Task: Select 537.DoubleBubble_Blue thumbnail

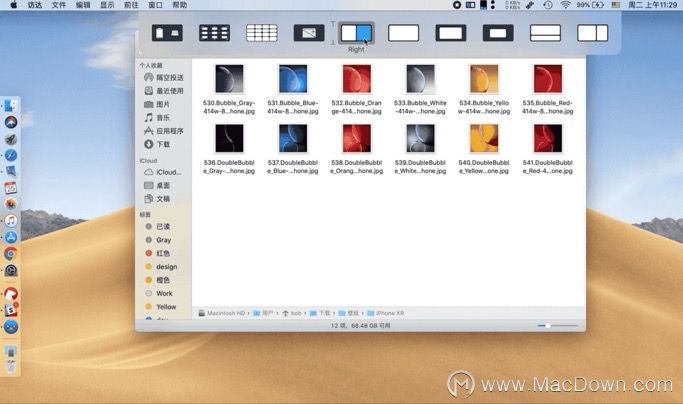Action: (293, 139)
